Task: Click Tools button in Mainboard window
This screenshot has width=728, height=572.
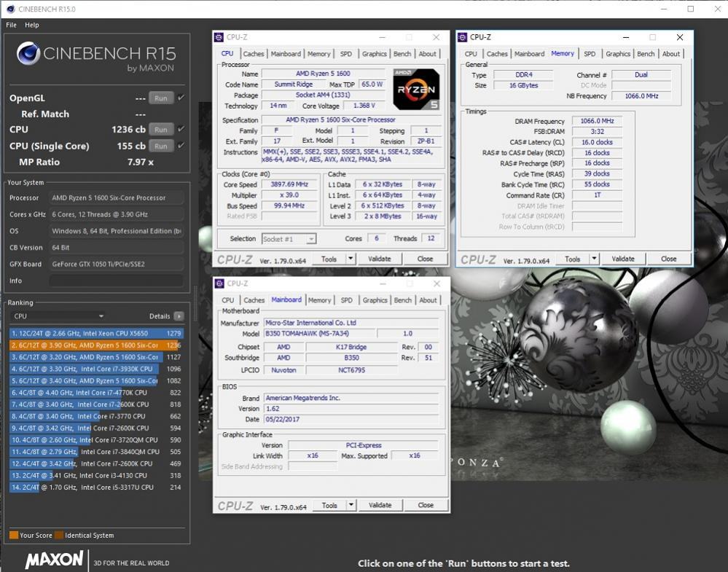Action: (329, 505)
